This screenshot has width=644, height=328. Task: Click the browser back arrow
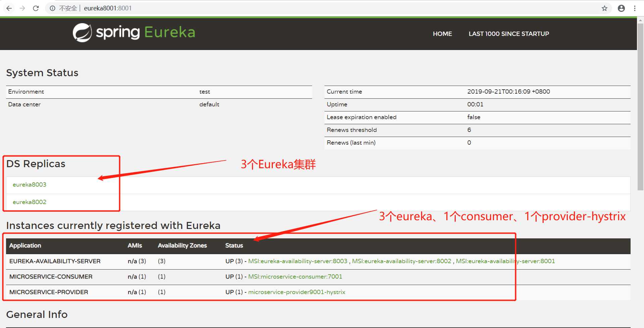9,8
